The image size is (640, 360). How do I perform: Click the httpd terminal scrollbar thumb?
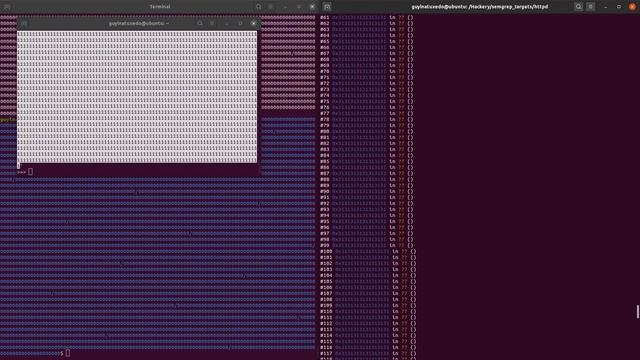point(638,312)
